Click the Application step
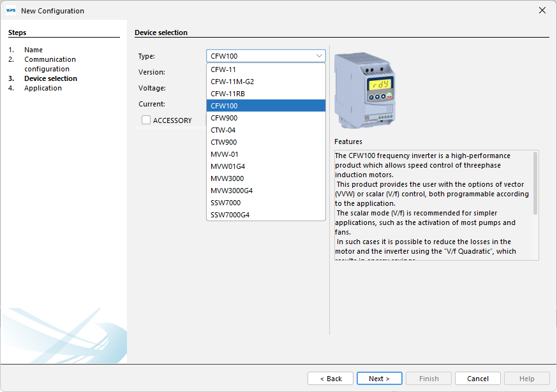The image size is (557, 392). [x=43, y=88]
